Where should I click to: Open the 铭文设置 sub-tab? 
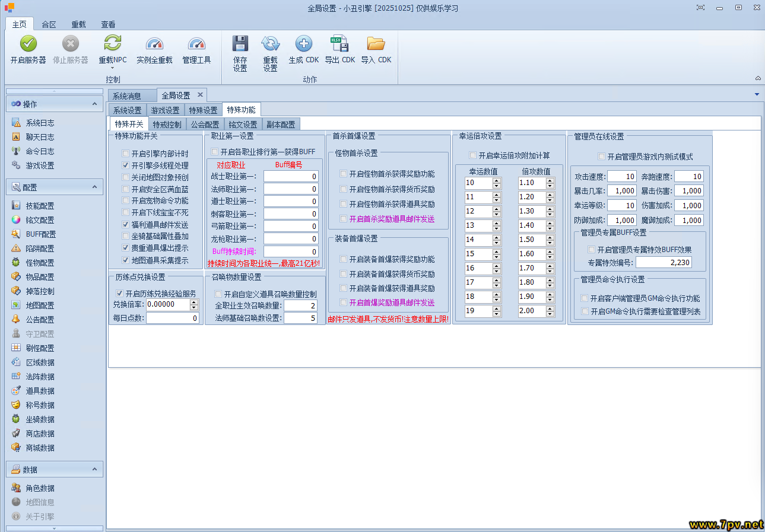[243, 125]
